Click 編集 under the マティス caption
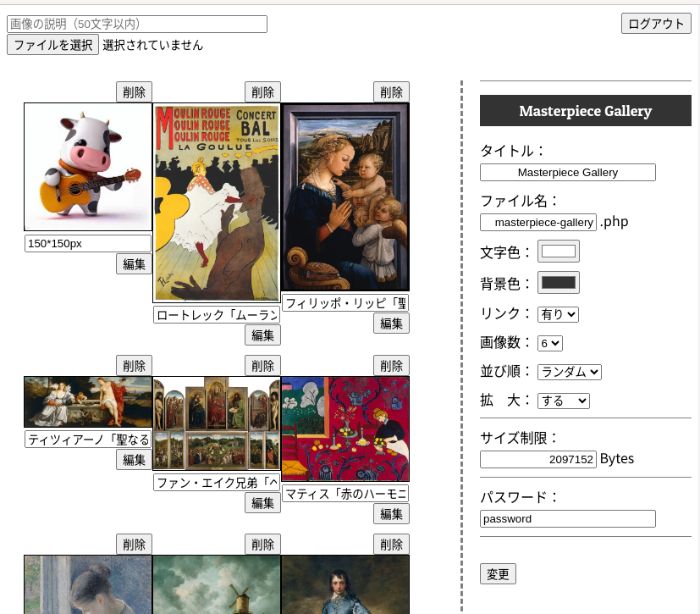700x614 pixels. coord(391,514)
